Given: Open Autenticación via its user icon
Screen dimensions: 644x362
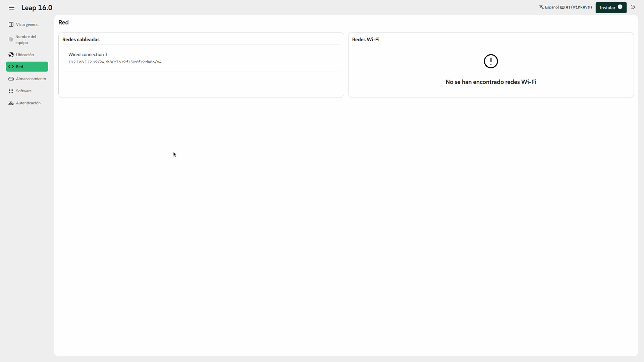Looking at the screenshot, I should pyautogui.click(x=11, y=103).
